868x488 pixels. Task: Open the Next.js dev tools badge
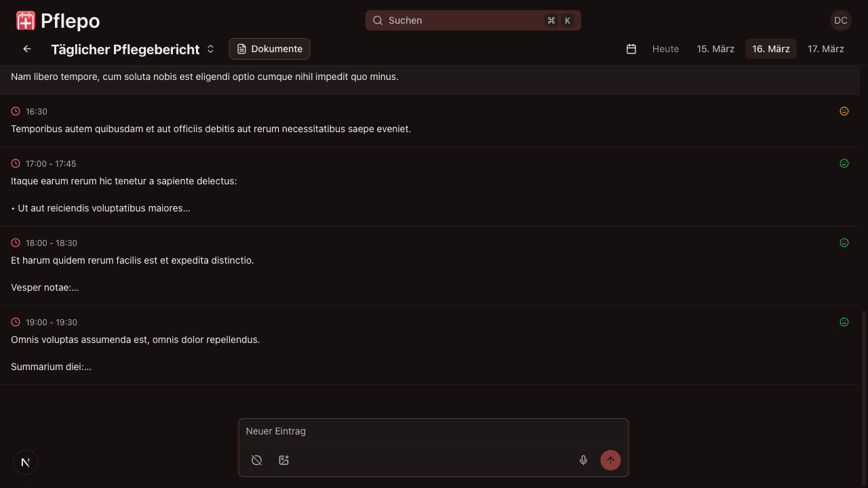coord(26,462)
